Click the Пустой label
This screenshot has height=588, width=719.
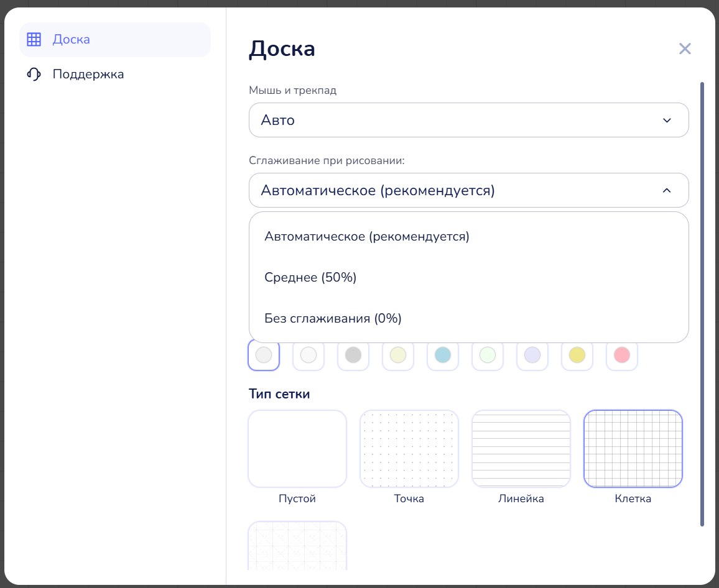(297, 498)
